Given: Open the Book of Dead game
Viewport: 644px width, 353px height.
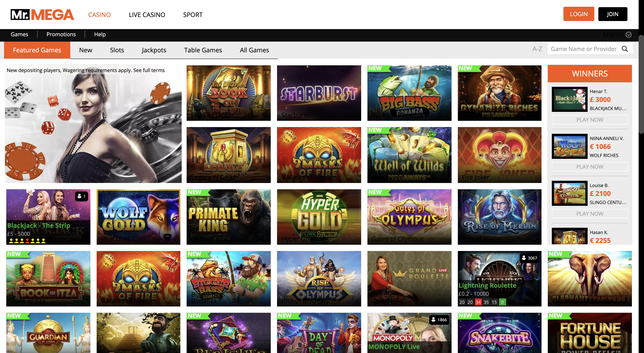Looking at the screenshot, I should (x=228, y=93).
